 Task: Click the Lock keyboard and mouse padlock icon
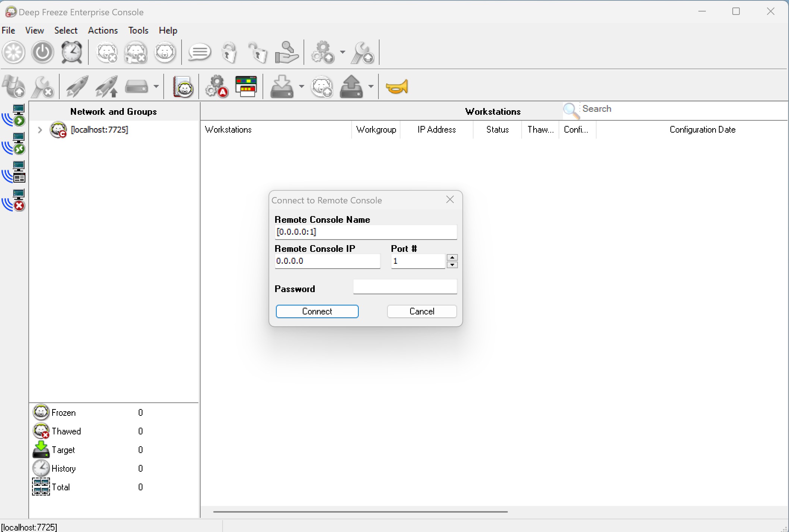click(229, 52)
